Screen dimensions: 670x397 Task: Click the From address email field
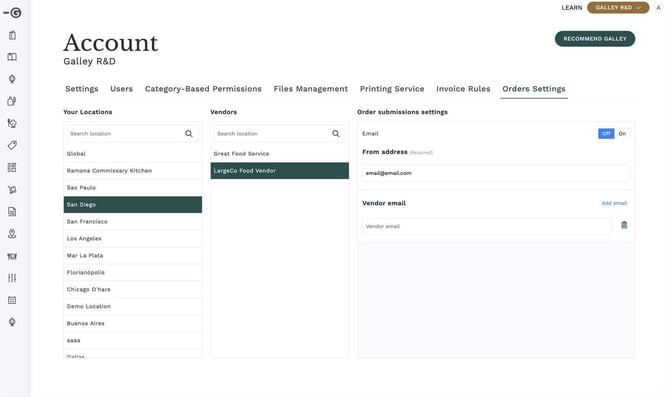pos(496,173)
